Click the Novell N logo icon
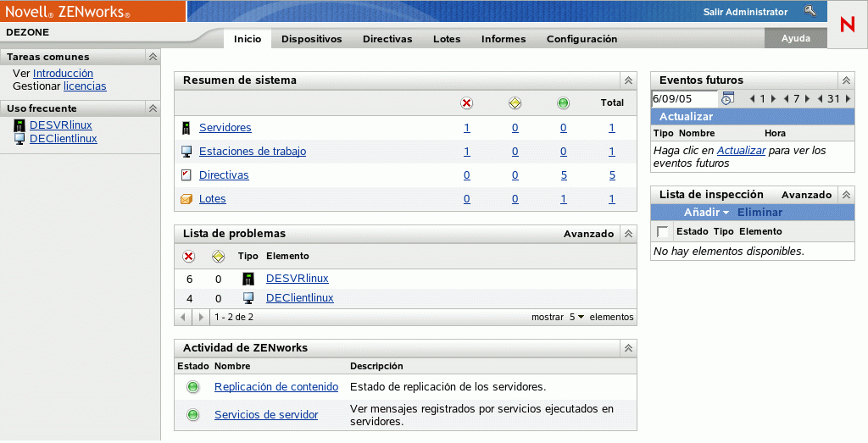The width and height of the screenshot is (868, 443). 847,25
